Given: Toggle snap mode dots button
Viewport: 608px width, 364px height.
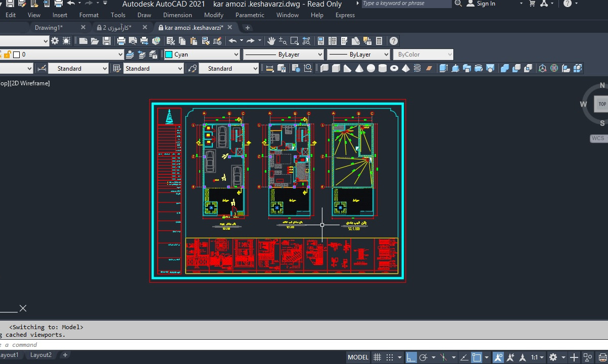Looking at the screenshot, I should tap(389, 357).
